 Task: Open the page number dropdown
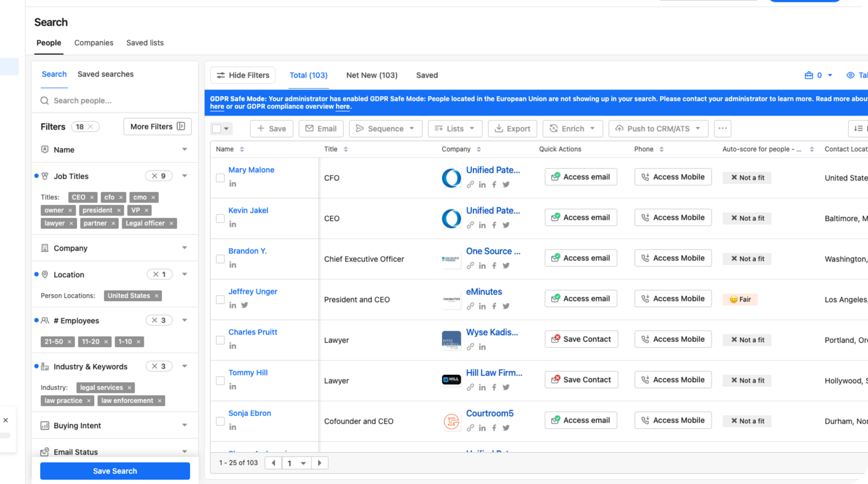[x=297, y=463]
